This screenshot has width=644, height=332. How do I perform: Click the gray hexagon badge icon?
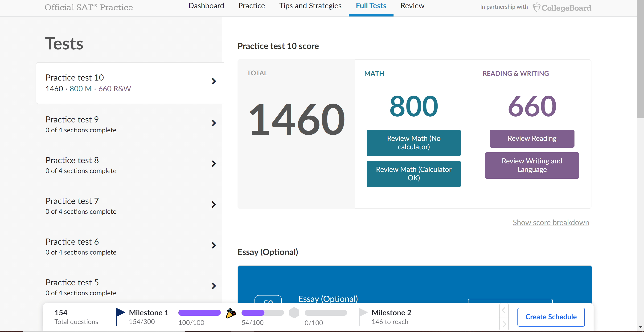click(x=294, y=313)
